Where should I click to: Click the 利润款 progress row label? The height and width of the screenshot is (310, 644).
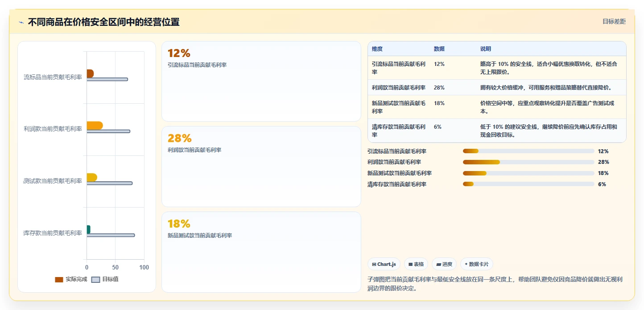(394, 162)
